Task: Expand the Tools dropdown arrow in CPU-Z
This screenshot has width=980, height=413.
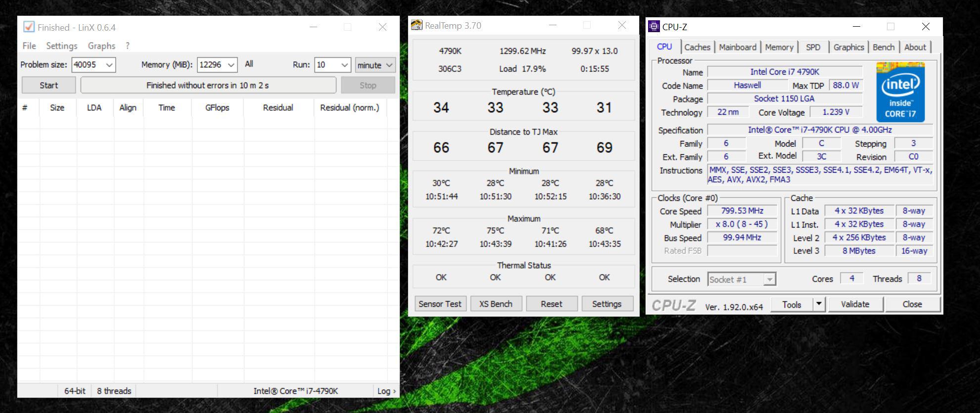Action: (819, 304)
